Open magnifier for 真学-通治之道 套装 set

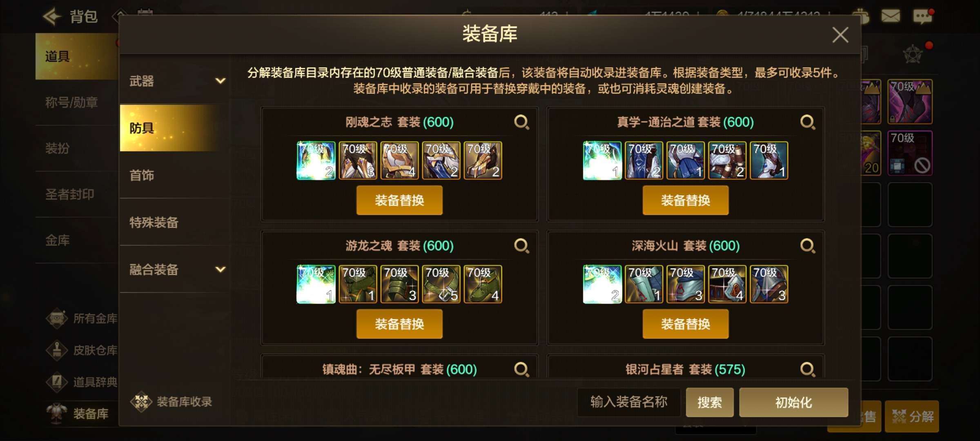pyautogui.click(x=808, y=122)
